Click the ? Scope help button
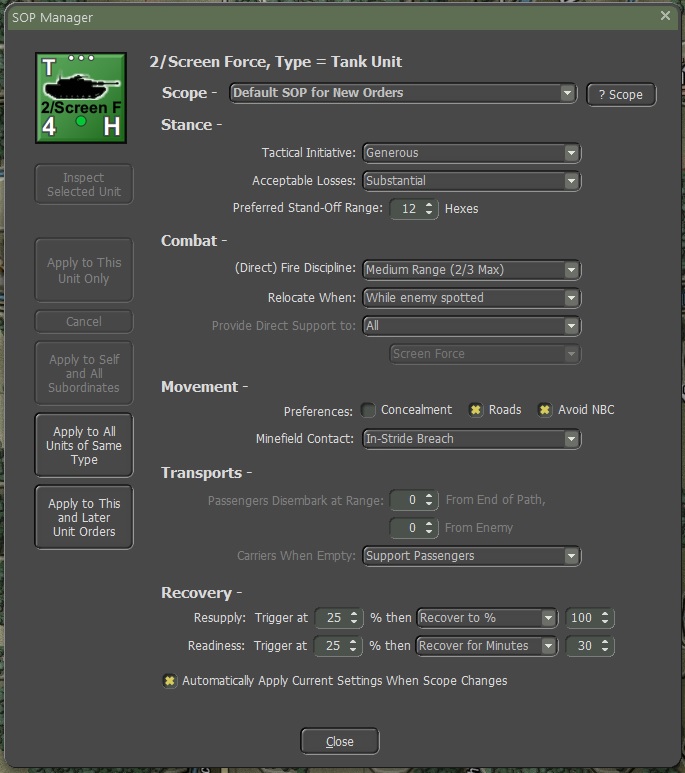685x773 pixels. coord(621,95)
